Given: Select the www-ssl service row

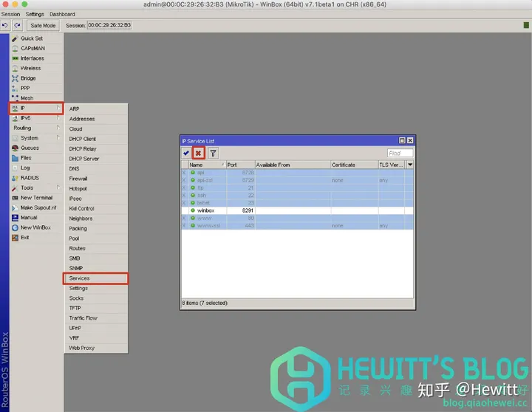Looking at the screenshot, I should [297, 225].
